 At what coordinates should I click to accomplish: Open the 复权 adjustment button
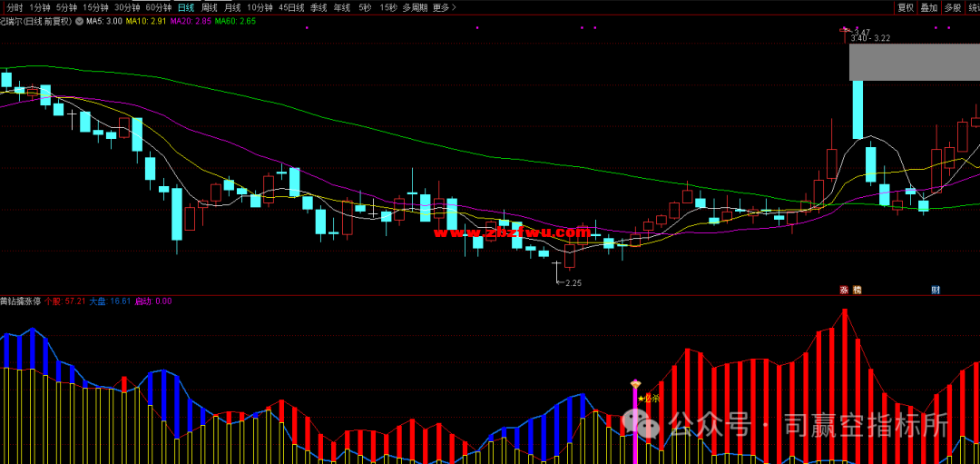point(906,8)
